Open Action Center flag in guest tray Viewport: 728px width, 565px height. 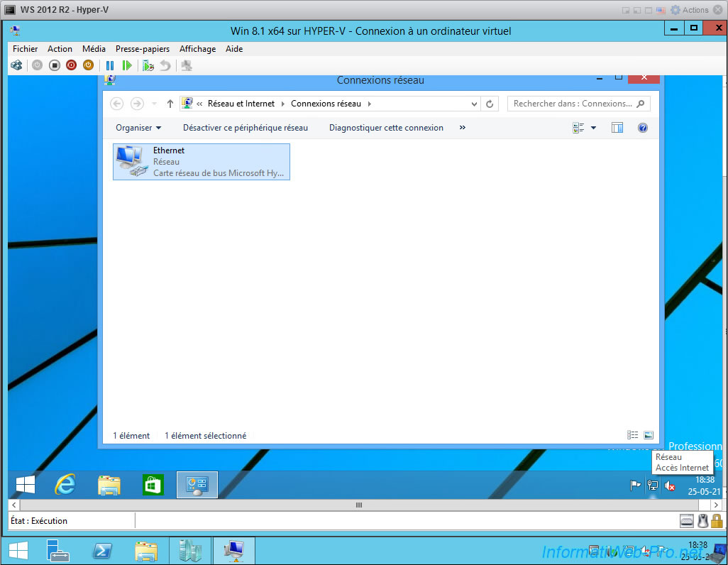[x=635, y=486]
